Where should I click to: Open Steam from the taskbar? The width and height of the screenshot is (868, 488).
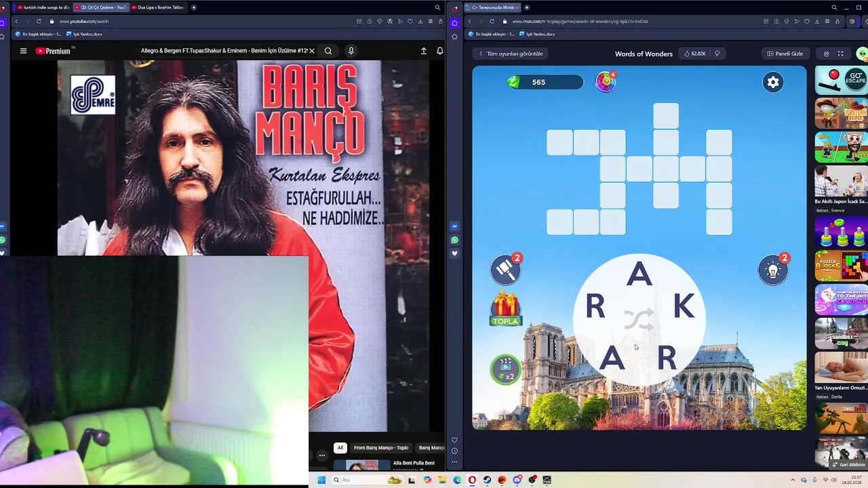click(x=487, y=480)
